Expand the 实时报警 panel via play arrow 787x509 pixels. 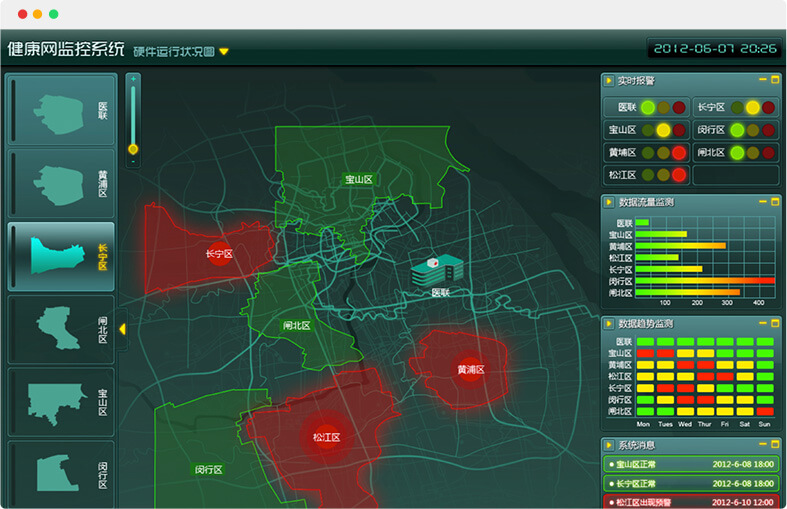(x=609, y=80)
